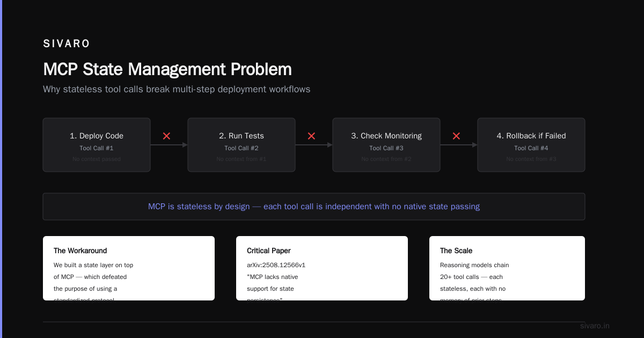Click the arrow pointing to Rollback if Failed box

tap(459, 145)
